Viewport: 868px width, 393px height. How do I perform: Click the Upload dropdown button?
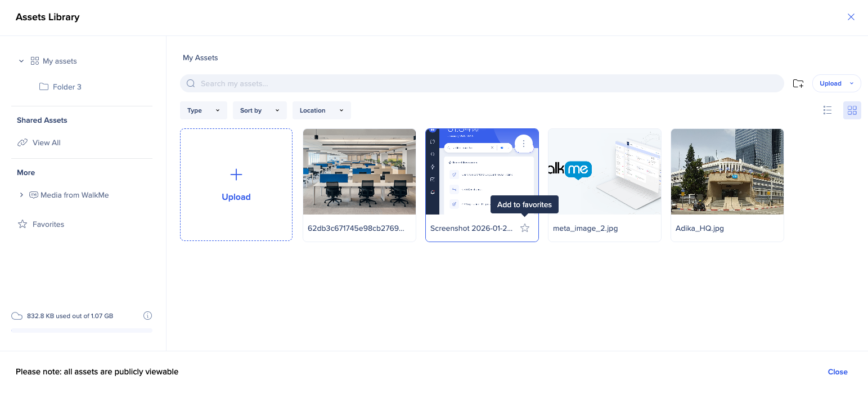(x=836, y=83)
